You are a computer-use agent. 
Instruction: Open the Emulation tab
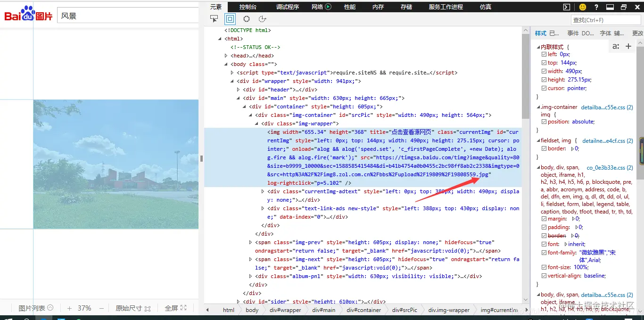click(486, 7)
